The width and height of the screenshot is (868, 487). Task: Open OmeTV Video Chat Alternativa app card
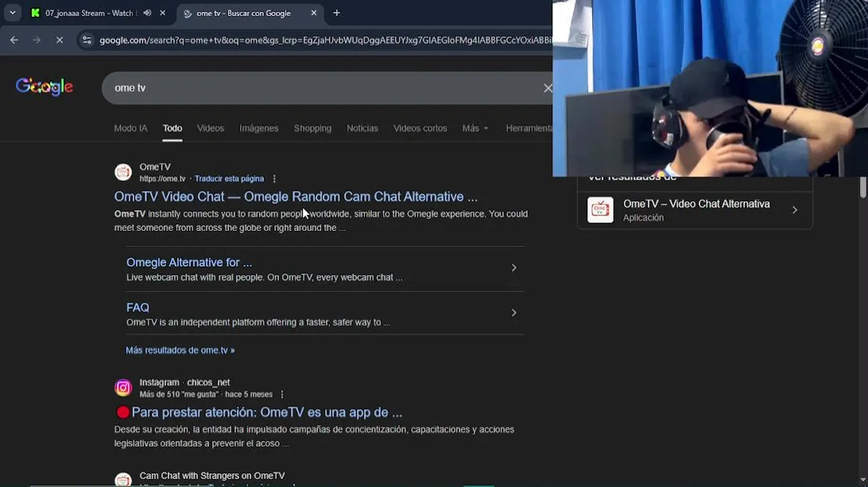coord(695,210)
